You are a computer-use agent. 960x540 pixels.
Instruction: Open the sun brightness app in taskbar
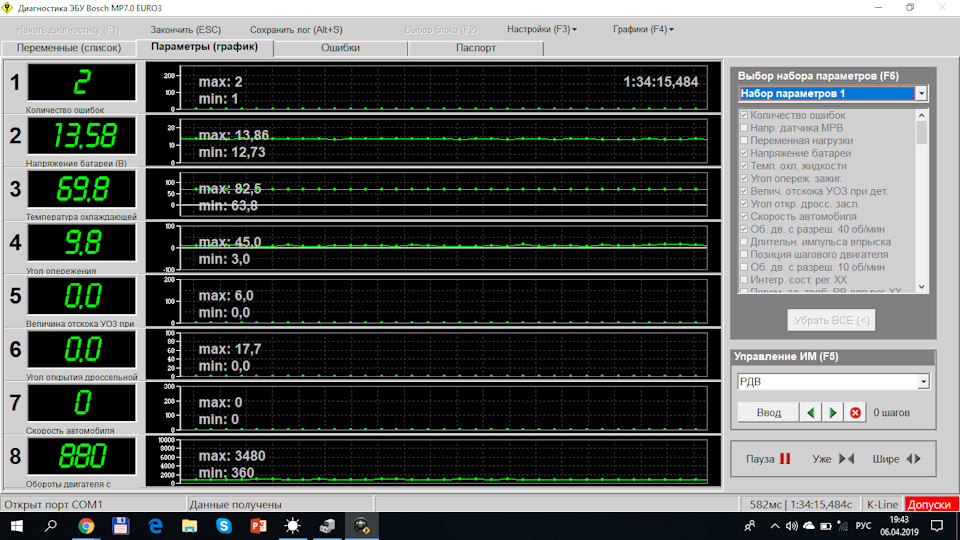coord(293,526)
